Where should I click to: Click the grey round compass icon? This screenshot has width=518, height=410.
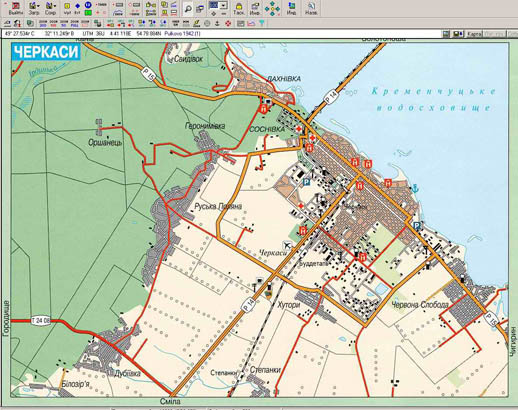pos(207,23)
